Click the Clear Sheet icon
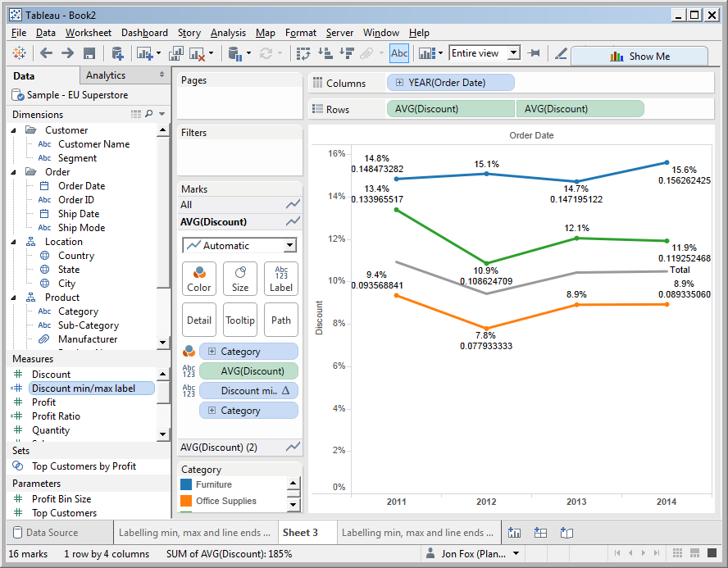Image resolution: width=728 pixels, height=568 pixels. tap(198, 53)
